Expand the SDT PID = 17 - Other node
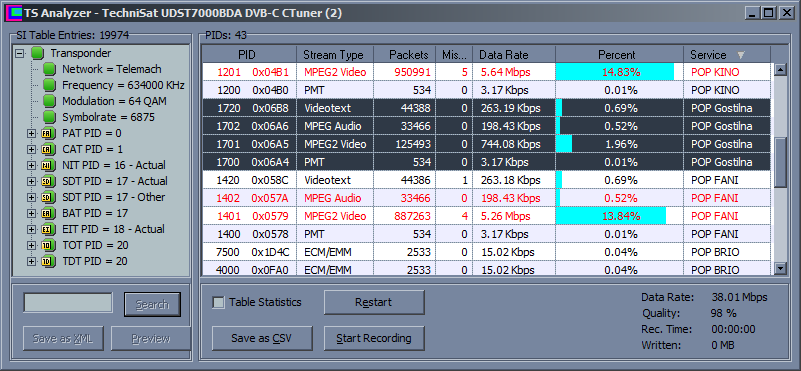The height and width of the screenshot is (371, 801). pyautogui.click(x=32, y=197)
